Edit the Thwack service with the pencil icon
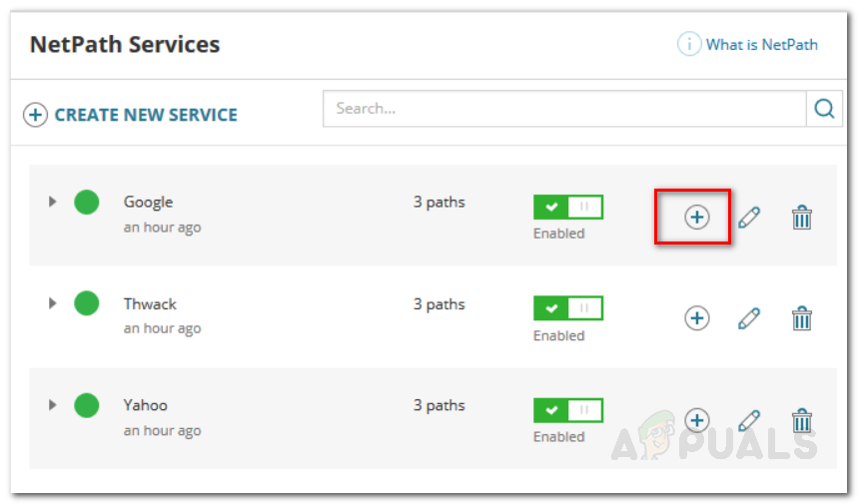 (x=748, y=318)
